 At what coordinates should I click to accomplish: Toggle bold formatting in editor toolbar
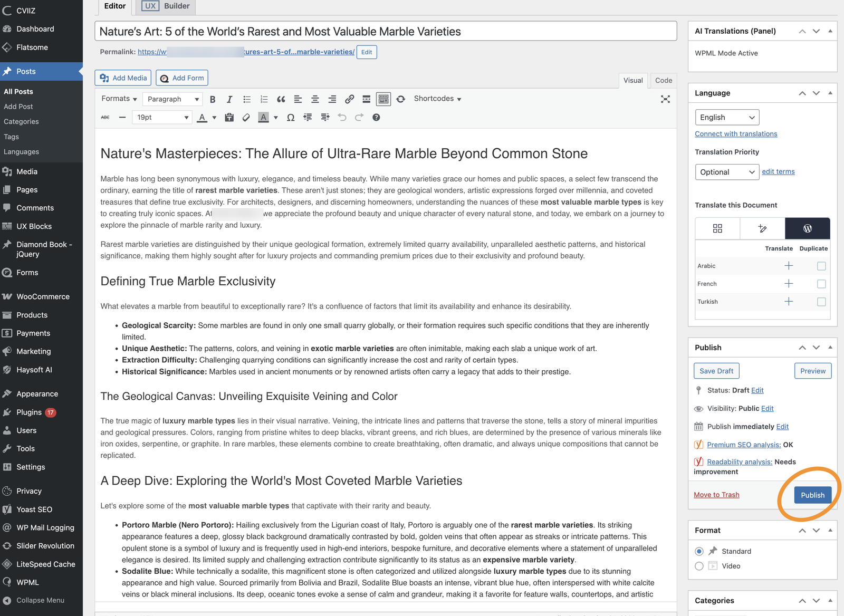213,99
